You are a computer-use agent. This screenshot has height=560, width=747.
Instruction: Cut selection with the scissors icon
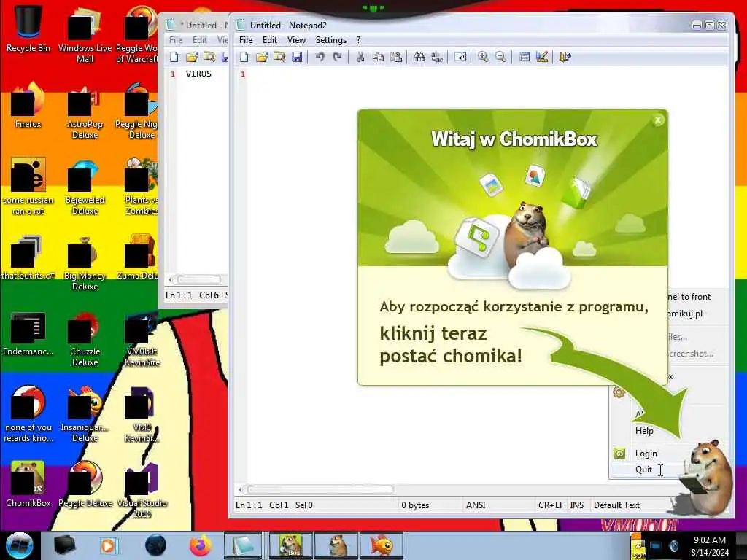[x=360, y=57]
